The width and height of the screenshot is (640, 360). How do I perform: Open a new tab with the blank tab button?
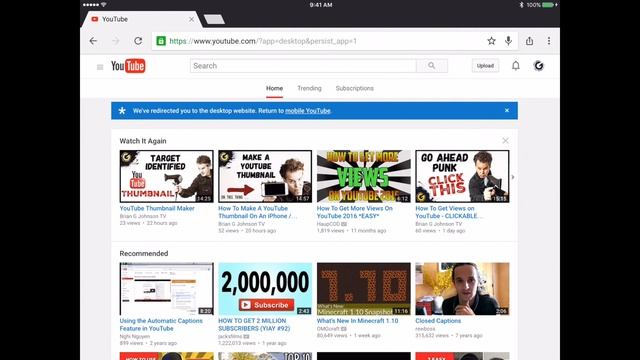point(214,19)
